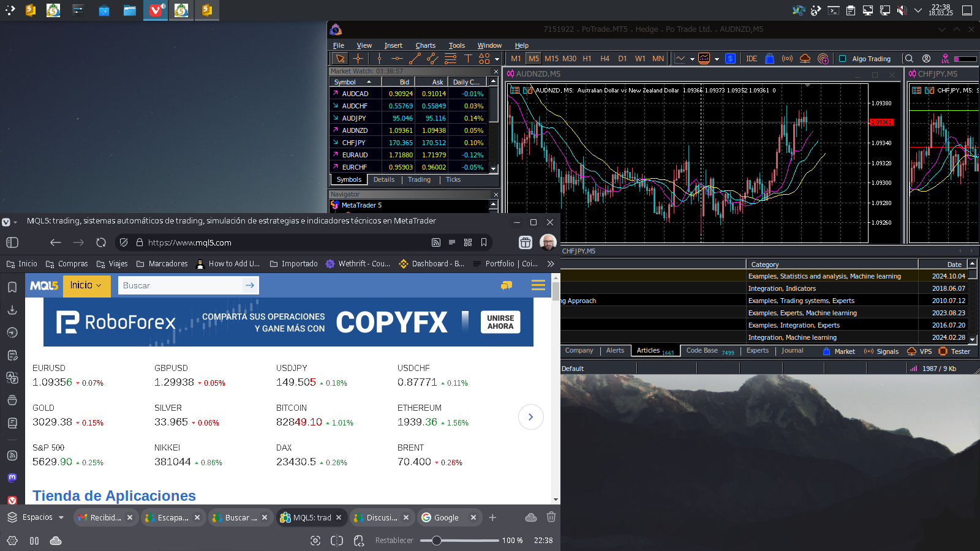Screen dimensions: 980x551
Task: Toggle the tracker and ad blocker shield
Action: [124, 242]
